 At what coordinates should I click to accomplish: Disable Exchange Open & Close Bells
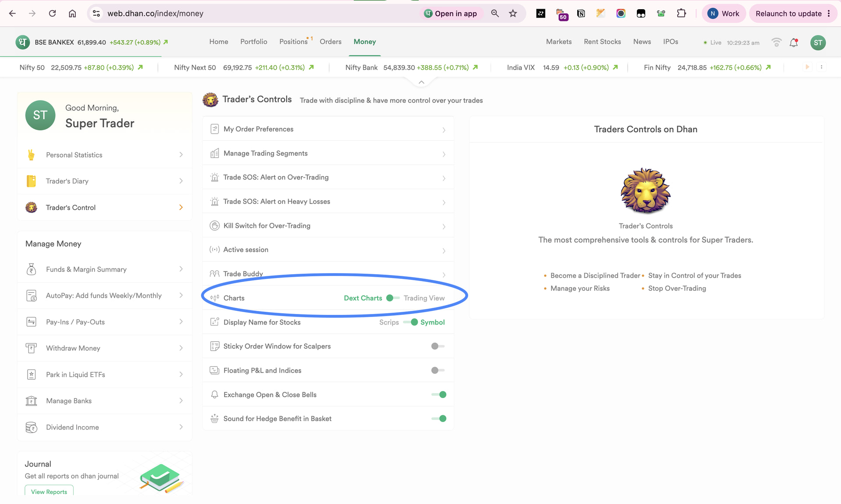click(x=439, y=395)
